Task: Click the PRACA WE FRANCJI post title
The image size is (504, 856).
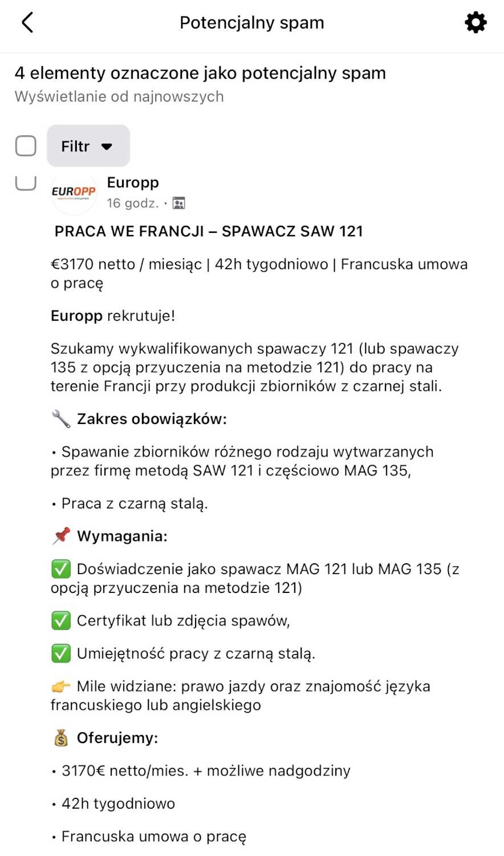Action: [x=209, y=231]
